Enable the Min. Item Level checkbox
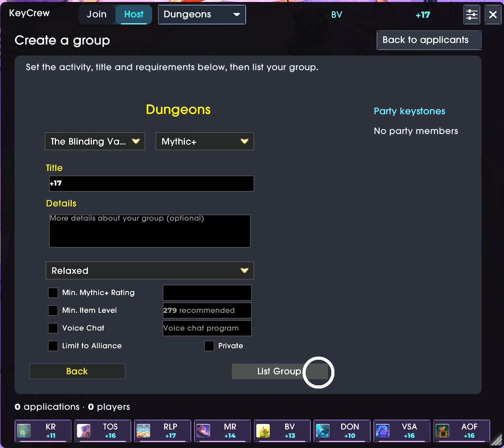The image size is (504, 448). [x=53, y=310]
